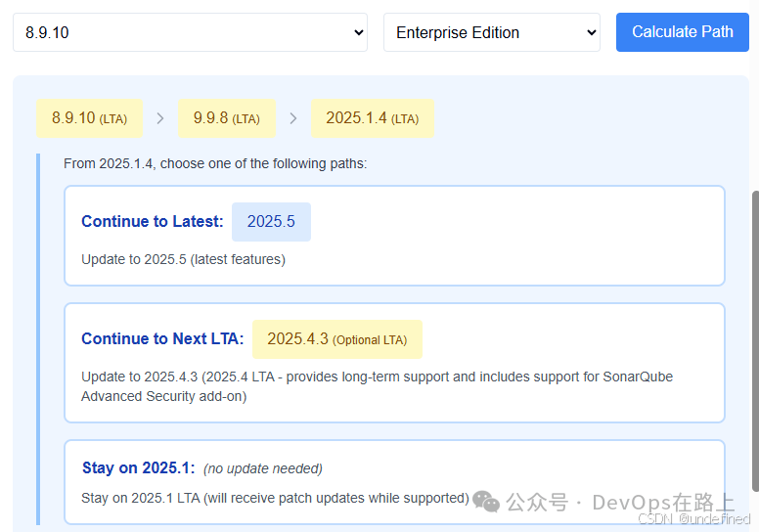Click 'Stay on 2025.1 LTA' description text
759x532 pixels.
click(275, 498)
